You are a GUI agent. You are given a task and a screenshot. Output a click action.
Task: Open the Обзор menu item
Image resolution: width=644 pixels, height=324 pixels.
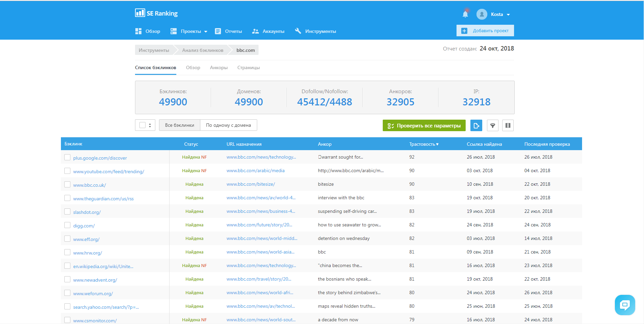click(148, 31)
